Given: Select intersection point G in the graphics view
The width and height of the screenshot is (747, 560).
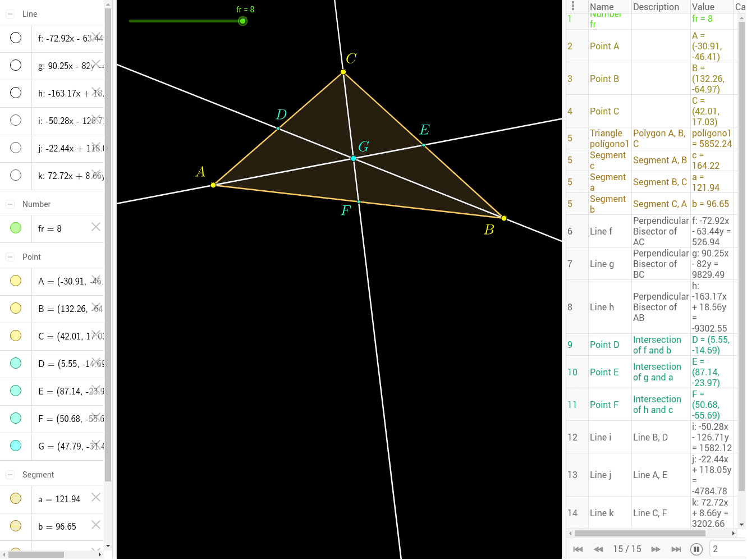Looking at the screenshot, I should 354,159.
